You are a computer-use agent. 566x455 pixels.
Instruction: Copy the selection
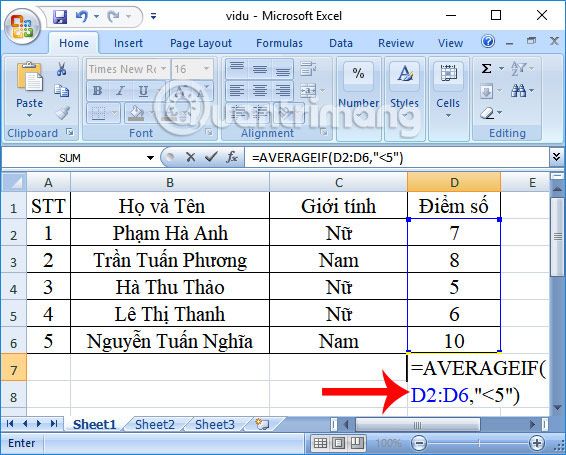click(x=61, y=91)
